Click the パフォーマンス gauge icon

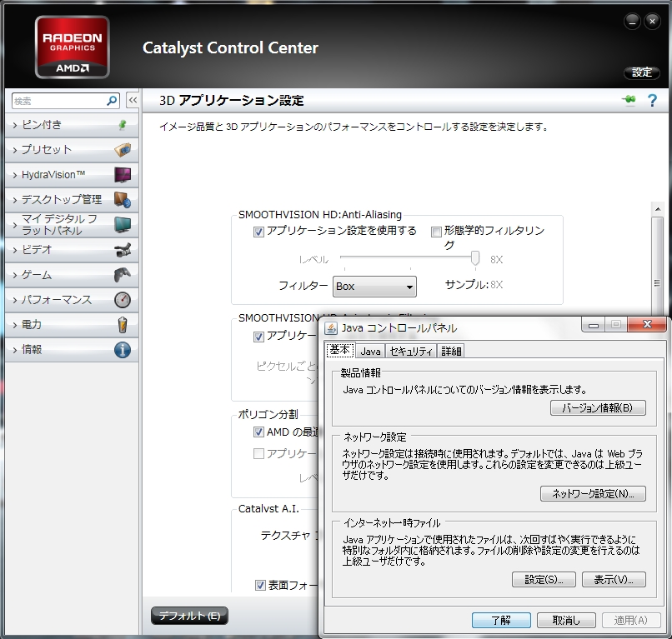click(123, 299)
